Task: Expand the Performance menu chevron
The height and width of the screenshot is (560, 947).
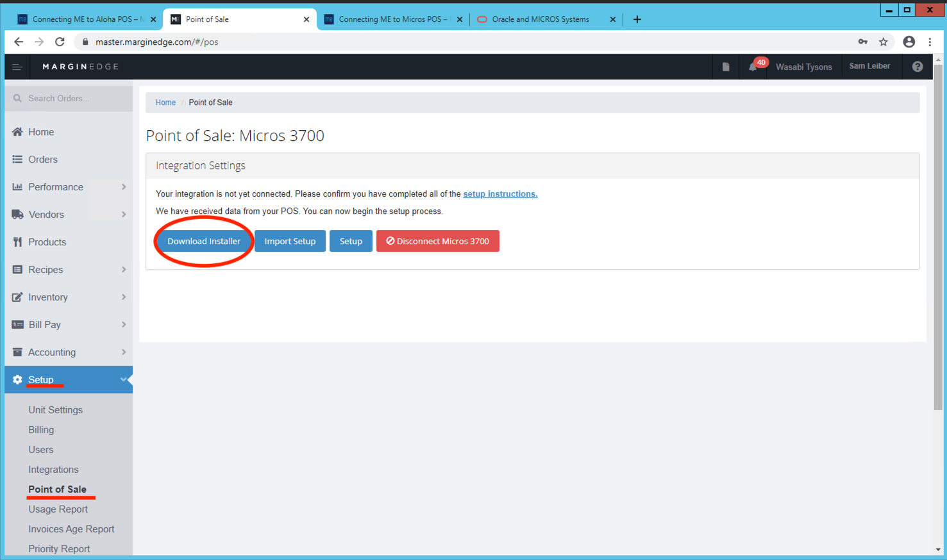Action: [x=124, y=187]
